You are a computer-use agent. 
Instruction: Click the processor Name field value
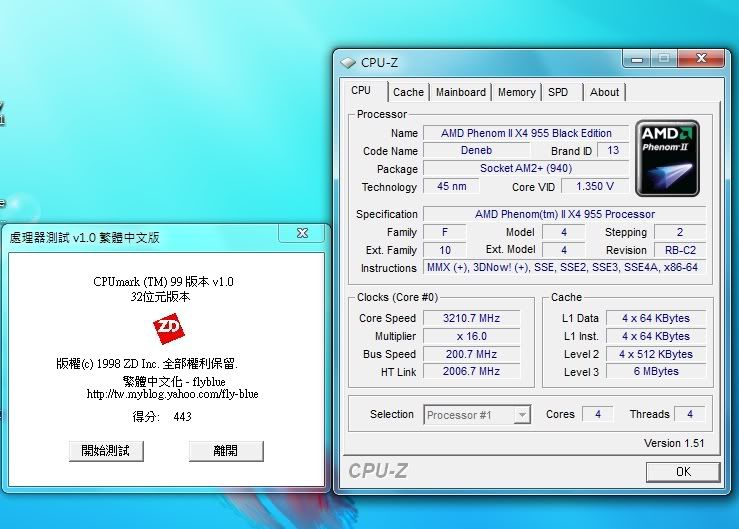tap(526, 133)
